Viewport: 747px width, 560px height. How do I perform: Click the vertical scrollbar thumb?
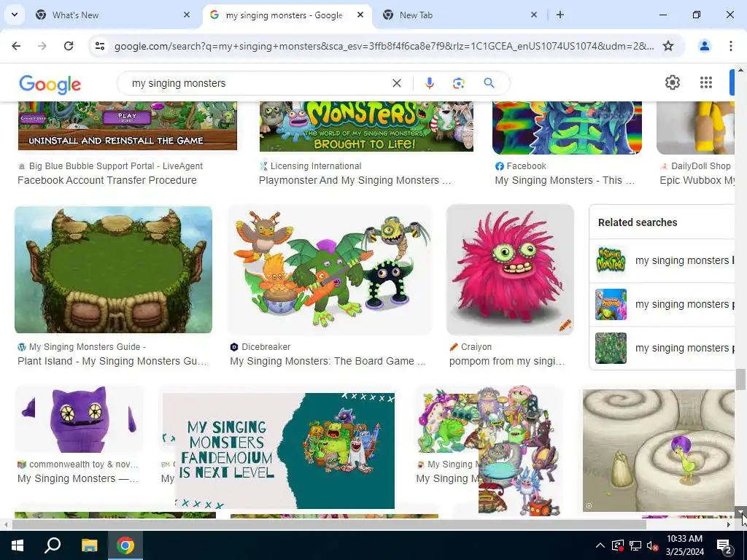[x=740, y=379]
